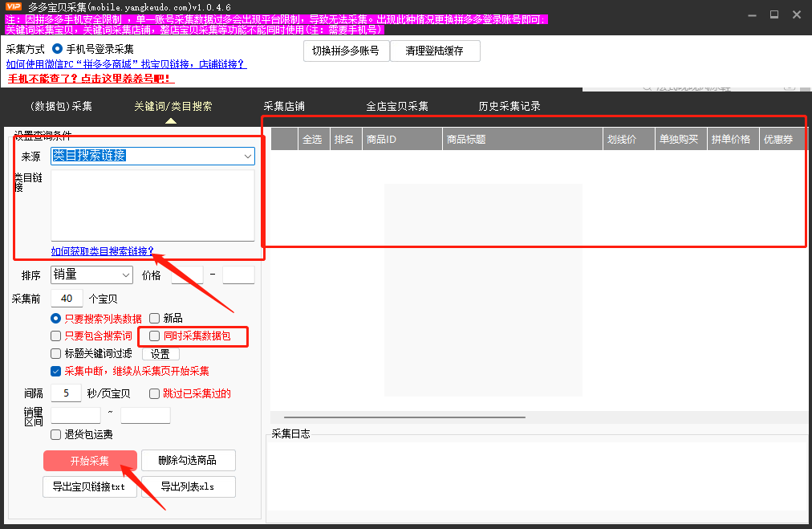Open the 来源 dropdown showing 类目搜索链接
The width and height of the screenshot is (812, 529).
click(152, 156)
